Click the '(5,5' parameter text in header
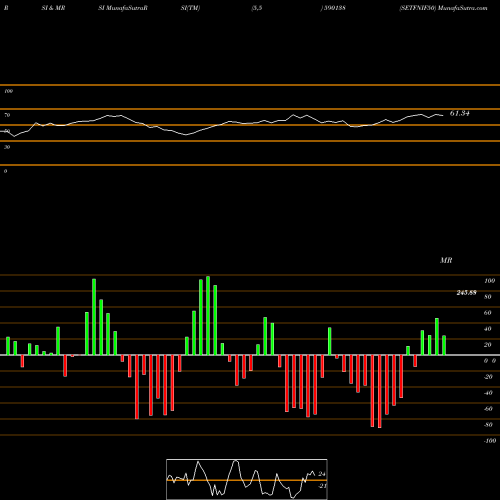Image resolution: width=500 pixels, height=500 pixels. [257, 8]
